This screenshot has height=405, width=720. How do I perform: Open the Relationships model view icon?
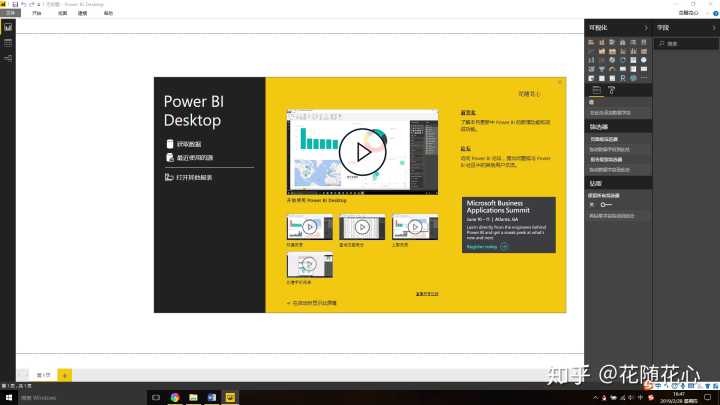[8, 60]
